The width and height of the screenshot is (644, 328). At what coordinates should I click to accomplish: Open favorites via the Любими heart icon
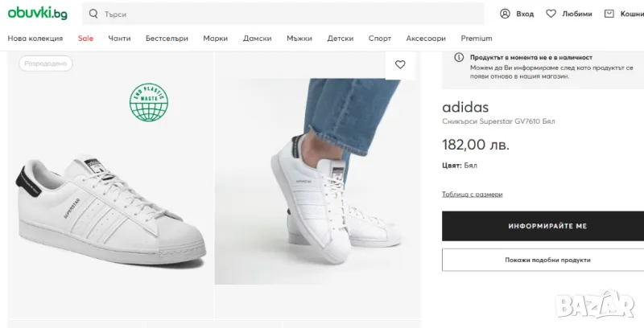tap(551, 14)
